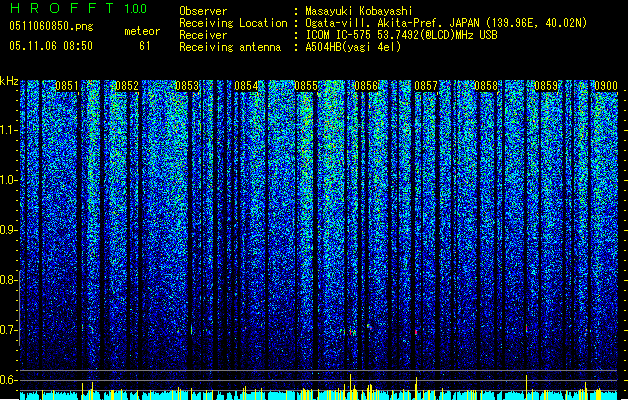
Task: Click the 0855 time marker
Action: [x=306, y=86]
